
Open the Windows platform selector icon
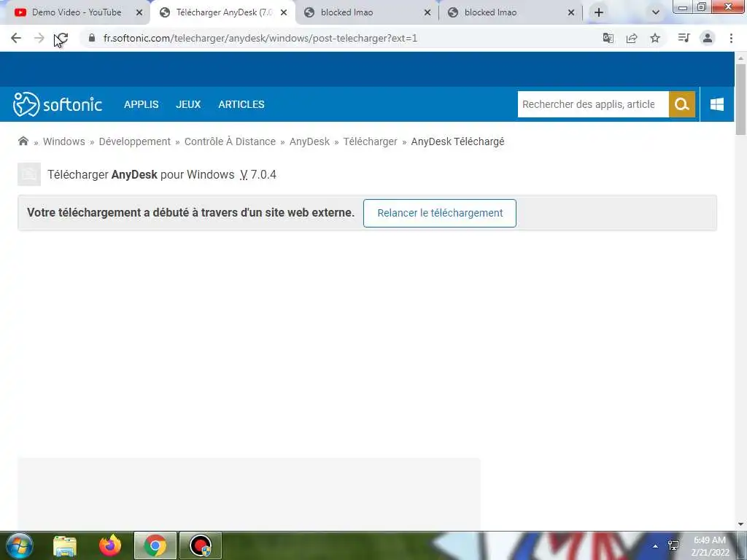point(717,104)
